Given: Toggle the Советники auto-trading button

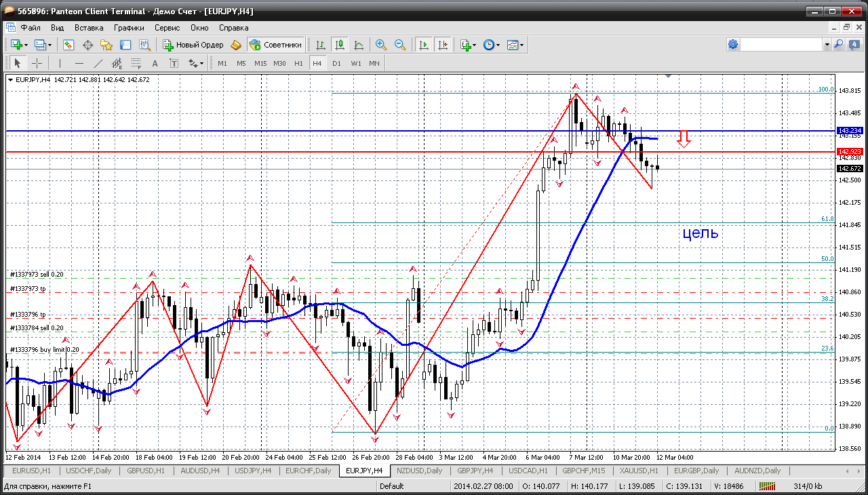Looking at the screenshot, I should [x=275, y=45].
